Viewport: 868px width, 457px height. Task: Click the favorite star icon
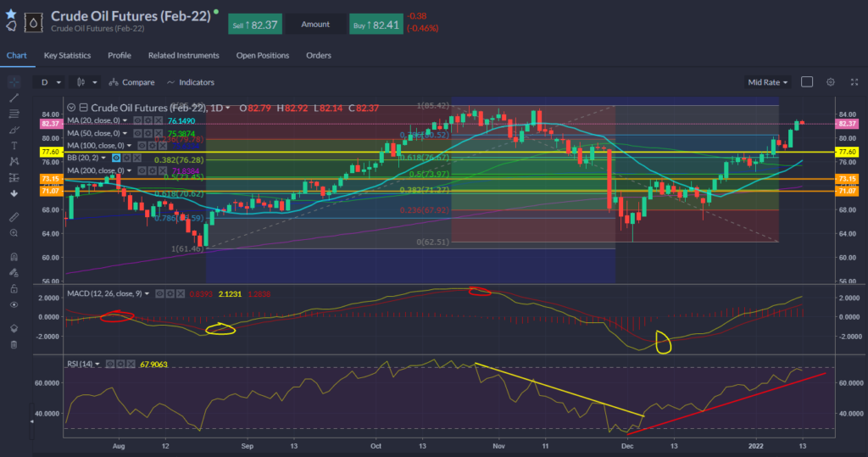tap(11, 14)
